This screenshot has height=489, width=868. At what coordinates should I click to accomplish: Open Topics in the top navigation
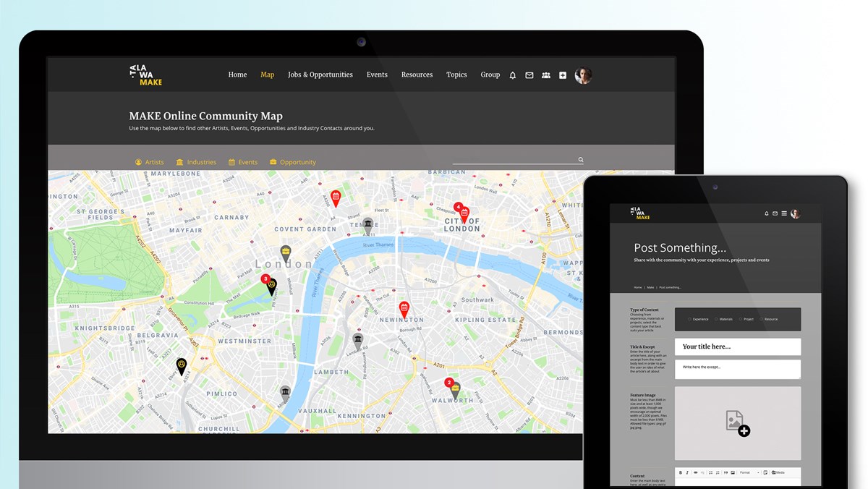click(x=456, y=75)
